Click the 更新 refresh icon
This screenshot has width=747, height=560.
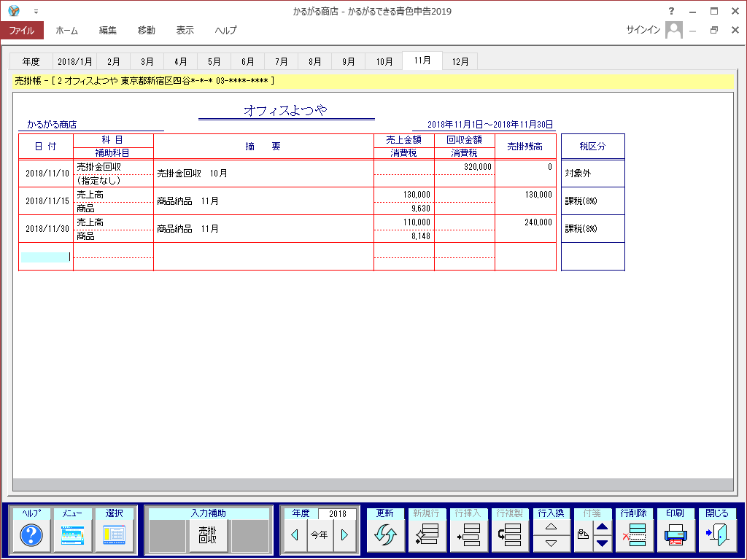click(385, 534)
